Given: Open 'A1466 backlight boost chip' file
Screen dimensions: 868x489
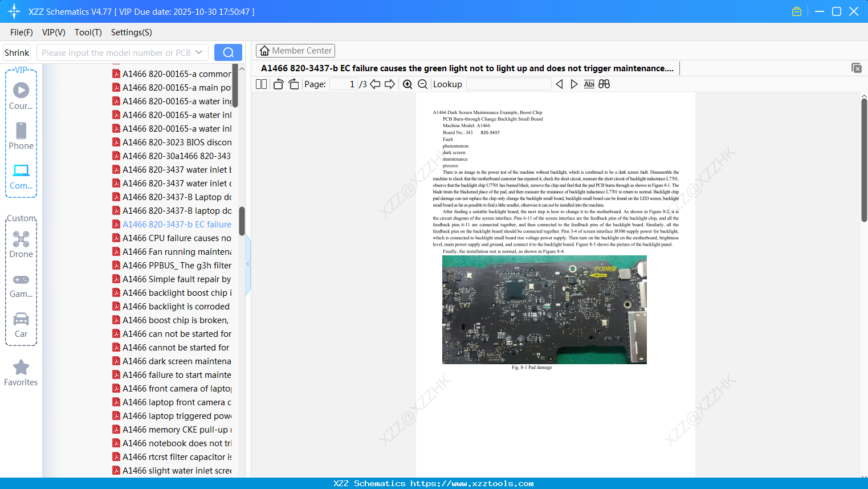Looking at the screenshot, I should click(x=177, y=293).
